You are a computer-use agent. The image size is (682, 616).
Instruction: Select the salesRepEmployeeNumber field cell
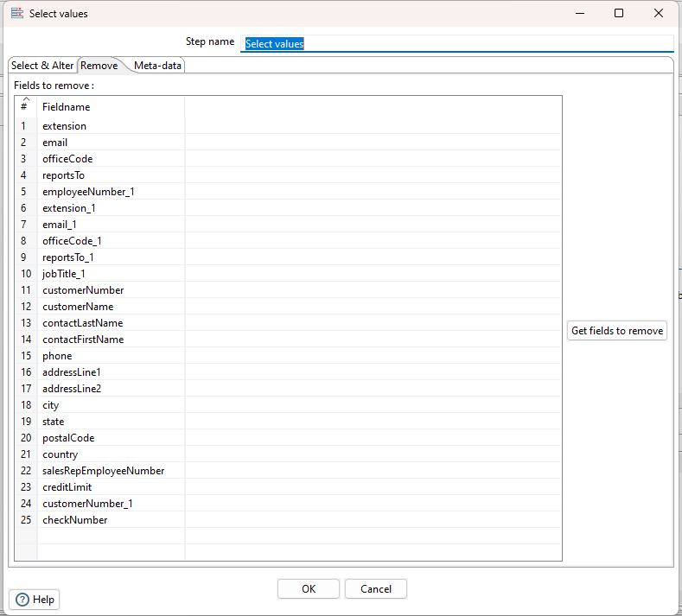[x=110, y=471]
